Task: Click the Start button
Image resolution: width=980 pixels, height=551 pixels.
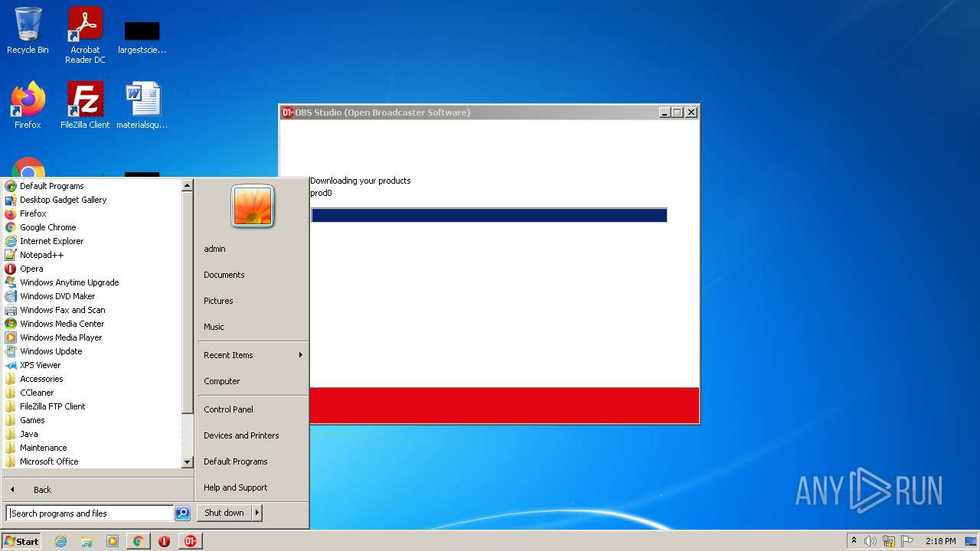Action: coord(21,541)
